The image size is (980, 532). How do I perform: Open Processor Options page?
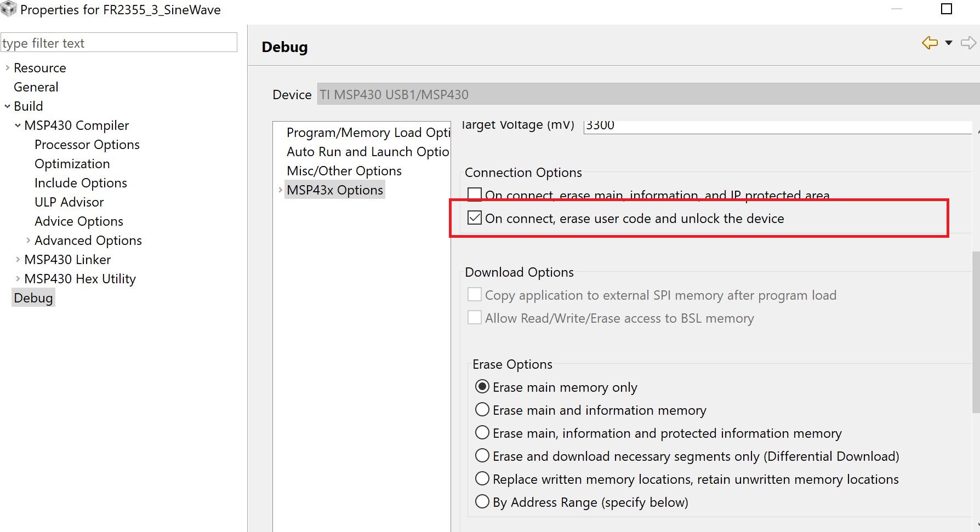tap(87, 145)
